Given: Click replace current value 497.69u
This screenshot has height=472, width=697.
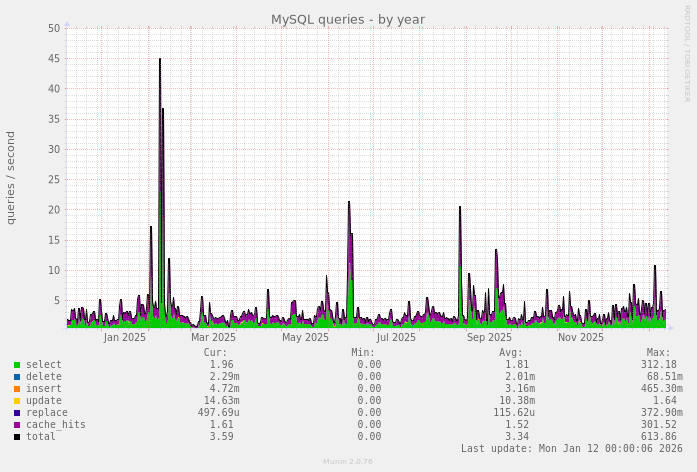Looking at the screenshot, I should (219, 412).
